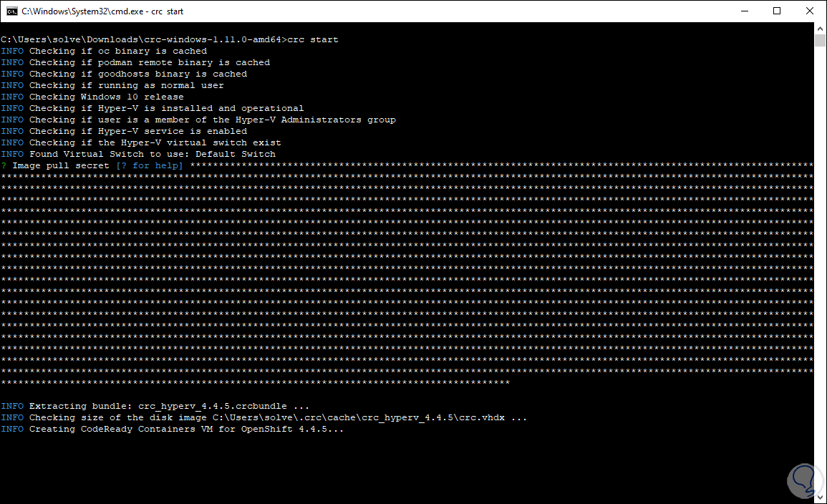Close the cmd.exe window
The width and height of the screenshot is (827, 504).
click(x=810, y=11)
